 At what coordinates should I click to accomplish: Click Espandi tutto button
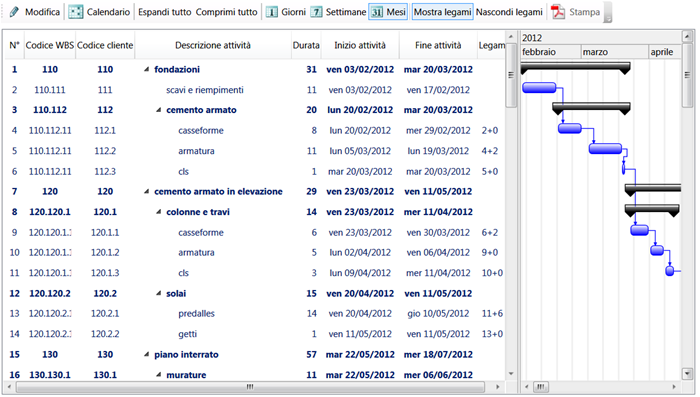(x=164, y=12)
